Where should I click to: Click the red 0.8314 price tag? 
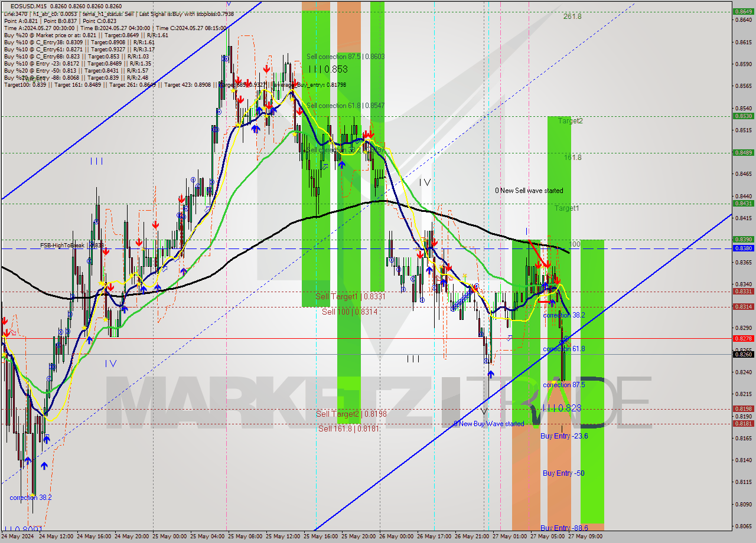(742, 306)
